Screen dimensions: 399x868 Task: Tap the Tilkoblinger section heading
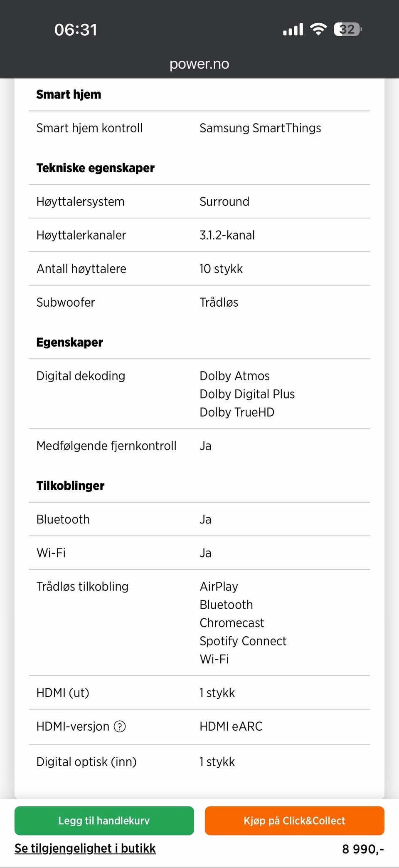point(70,486)
